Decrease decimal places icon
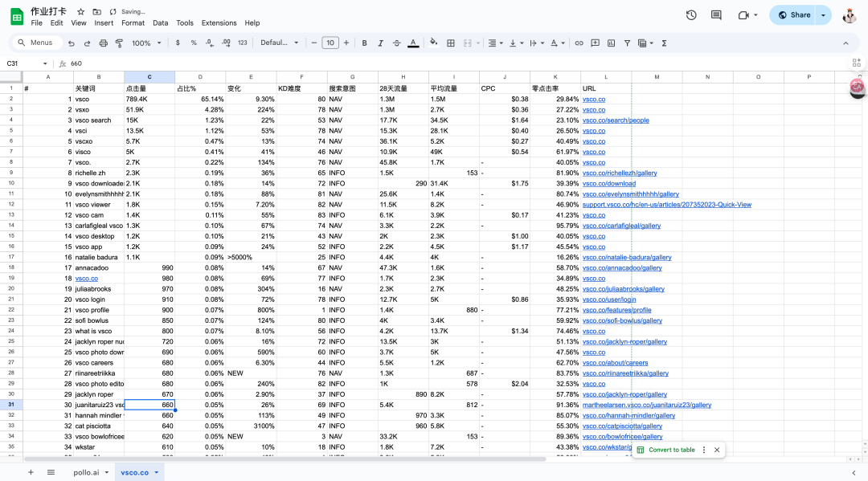This screenshot has height=481, width=868. (x=209, y=43)
